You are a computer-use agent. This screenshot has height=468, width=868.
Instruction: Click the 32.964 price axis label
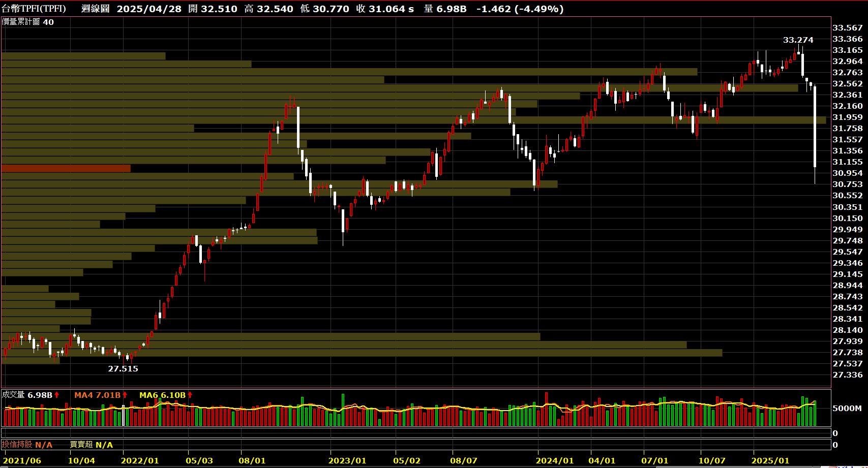(x=848, y=61)
